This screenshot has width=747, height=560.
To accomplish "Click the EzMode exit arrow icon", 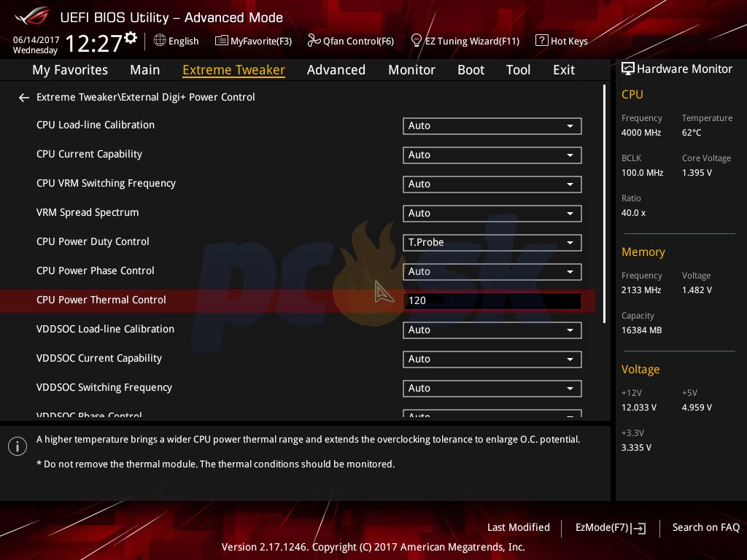I will (638, 528).
